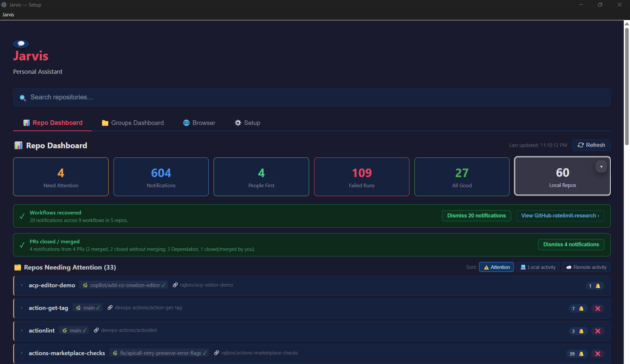
Task: Filter by the 27 All Good card
Action: tap(462, 177)
